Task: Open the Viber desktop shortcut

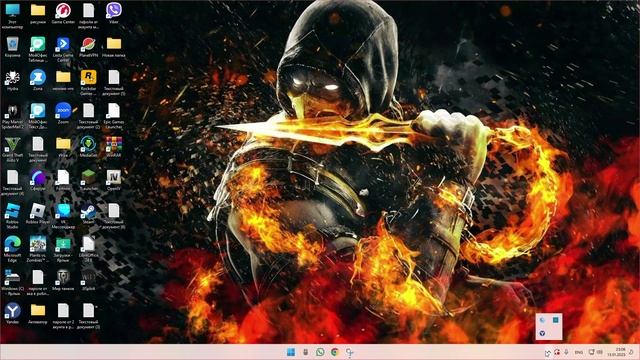Action: pos(113,13)
